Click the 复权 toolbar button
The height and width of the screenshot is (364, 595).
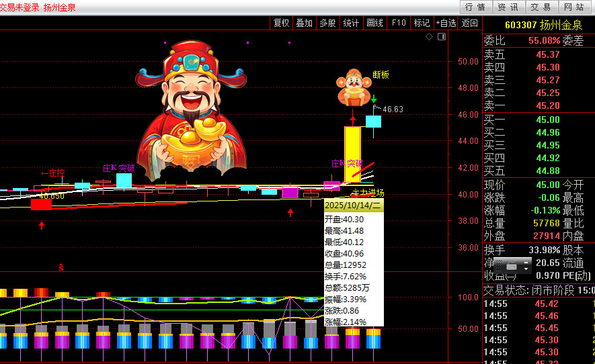tap(281, 23)
